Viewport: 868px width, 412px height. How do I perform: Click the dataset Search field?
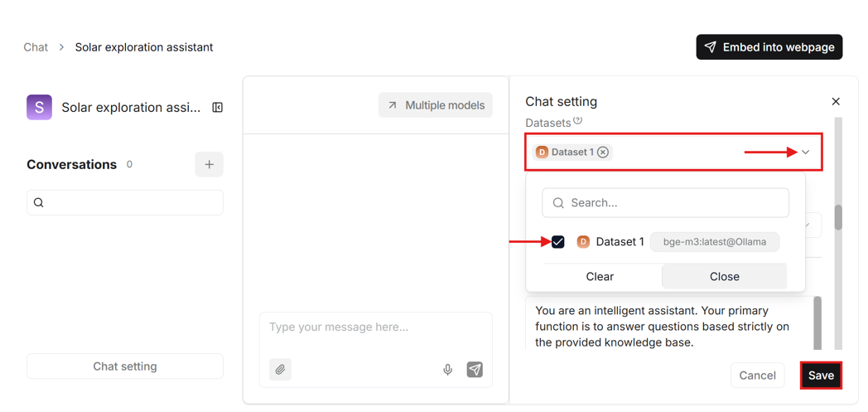(x=665, y=203)
